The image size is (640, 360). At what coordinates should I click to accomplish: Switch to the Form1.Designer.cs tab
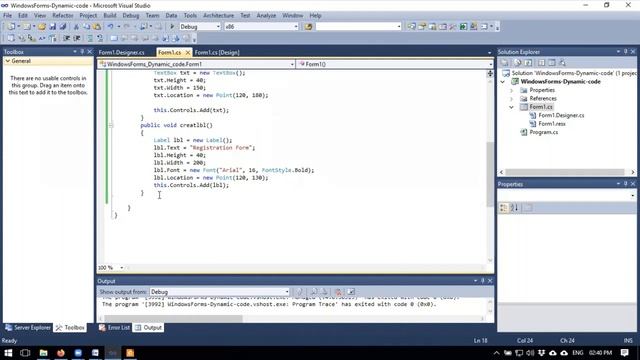[121, 52]
